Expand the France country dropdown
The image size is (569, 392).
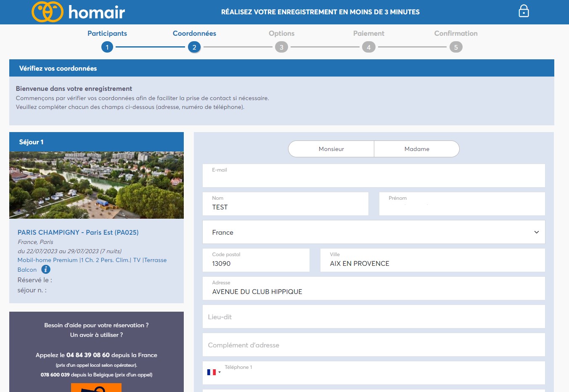[374, 232]
